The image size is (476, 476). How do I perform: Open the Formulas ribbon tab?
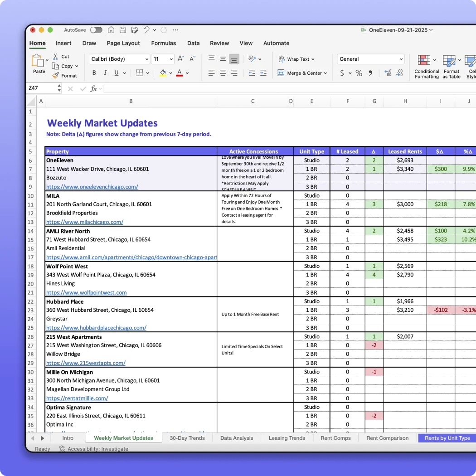click(164, 43)
